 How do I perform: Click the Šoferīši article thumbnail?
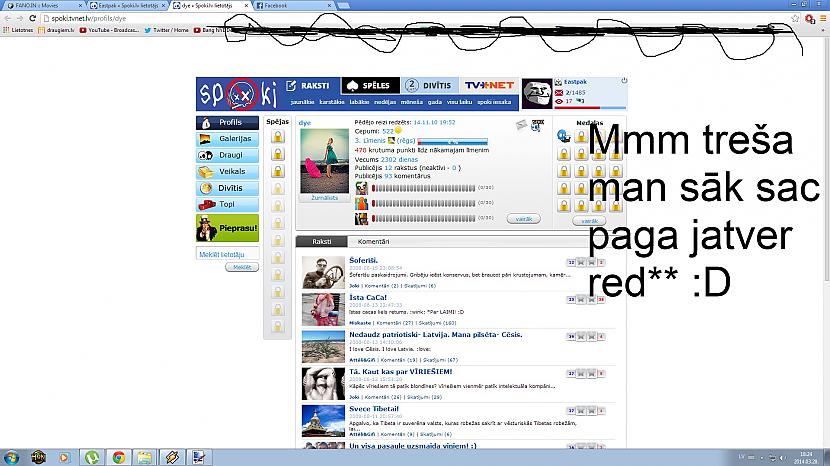pyautogui.click(x=323, y=272)
